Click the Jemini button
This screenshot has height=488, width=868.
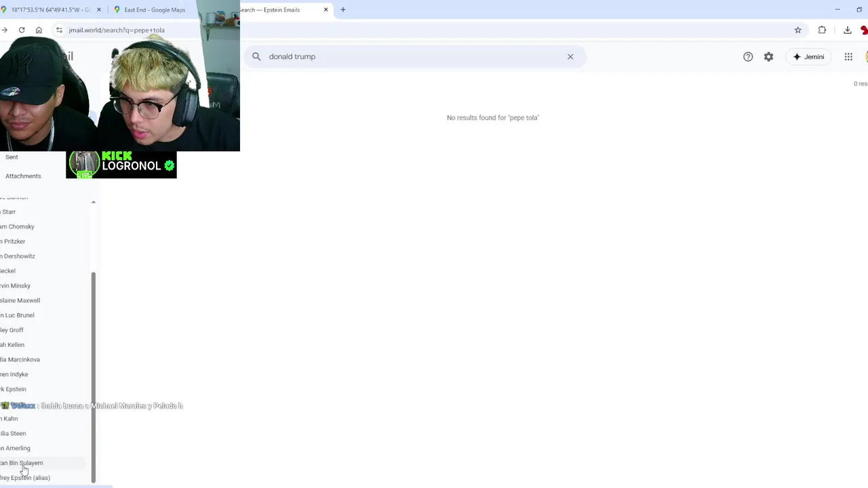coord(808,57)
